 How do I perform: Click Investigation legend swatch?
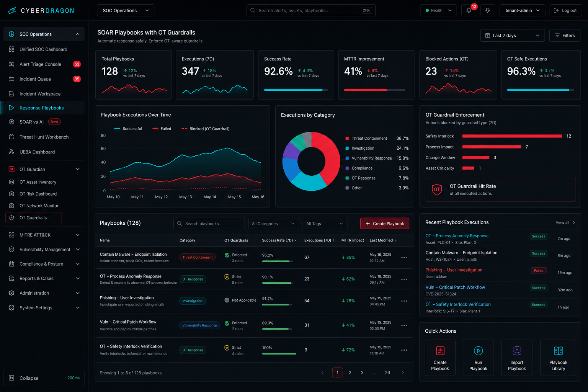point(347,148)
